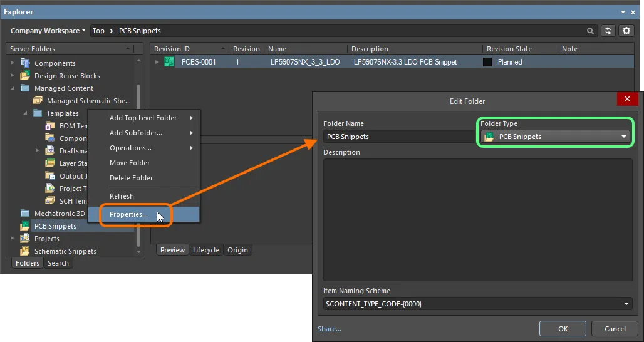Click the LP5907SNX_3_3_LDO name cell
Image resolution: width=644 pixels, height=342 pixels.
305,62
